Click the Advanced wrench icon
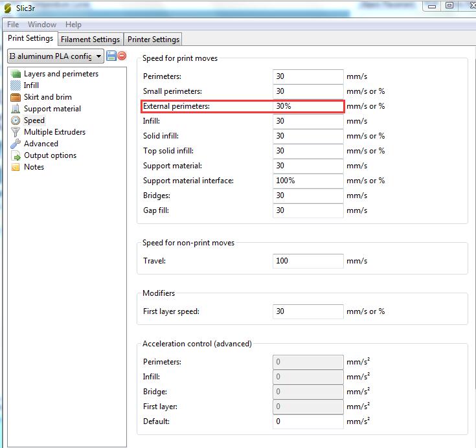Screen dimensions: 476x448 (x=16, y=144)
